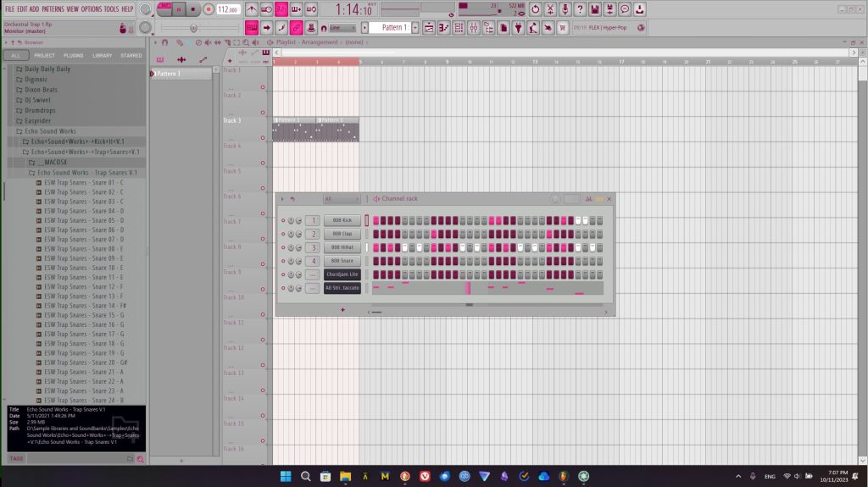Mute the 808 Kick channel
Viewport: 868px width, 487px height.
coord(283,220)
